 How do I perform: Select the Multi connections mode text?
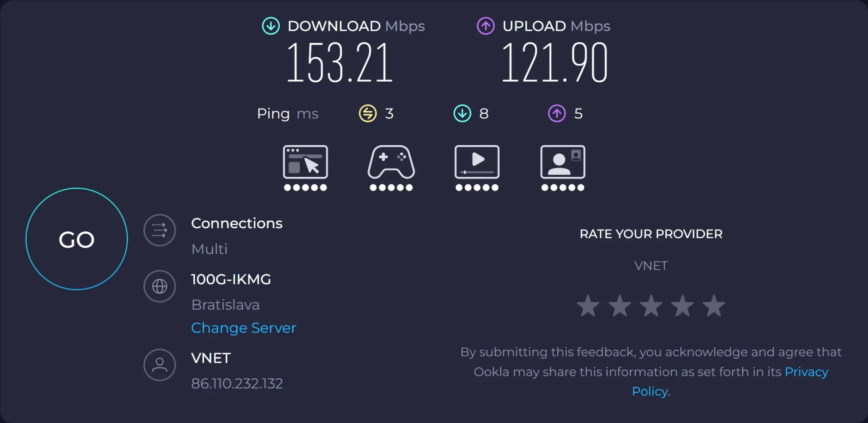tap(209, 249)
